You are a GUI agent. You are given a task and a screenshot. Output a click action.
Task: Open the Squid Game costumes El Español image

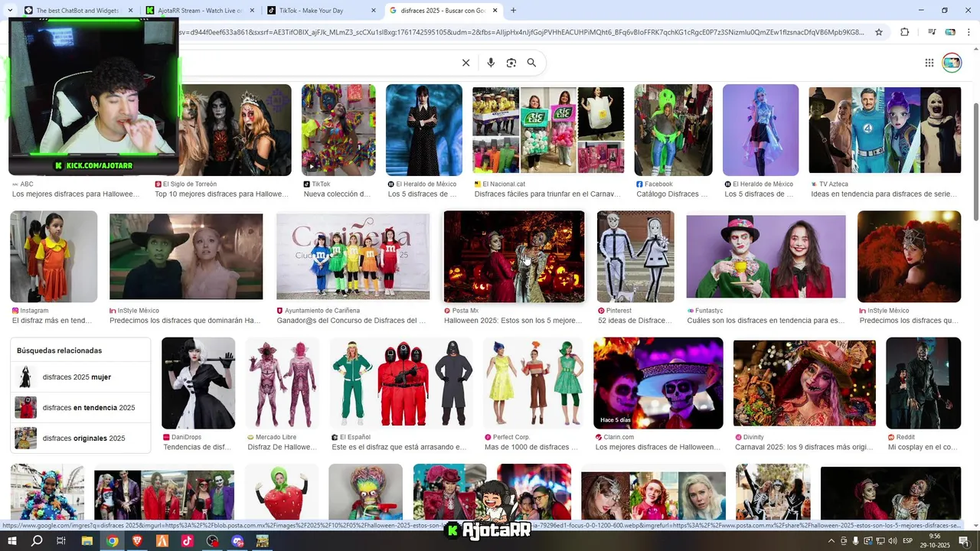[x=401, y=383]
